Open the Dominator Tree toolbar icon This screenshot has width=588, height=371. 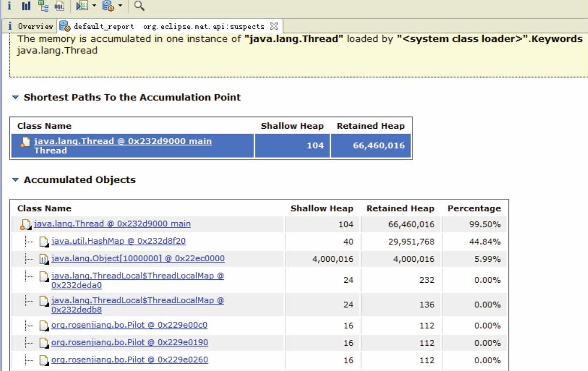(43, 6)
